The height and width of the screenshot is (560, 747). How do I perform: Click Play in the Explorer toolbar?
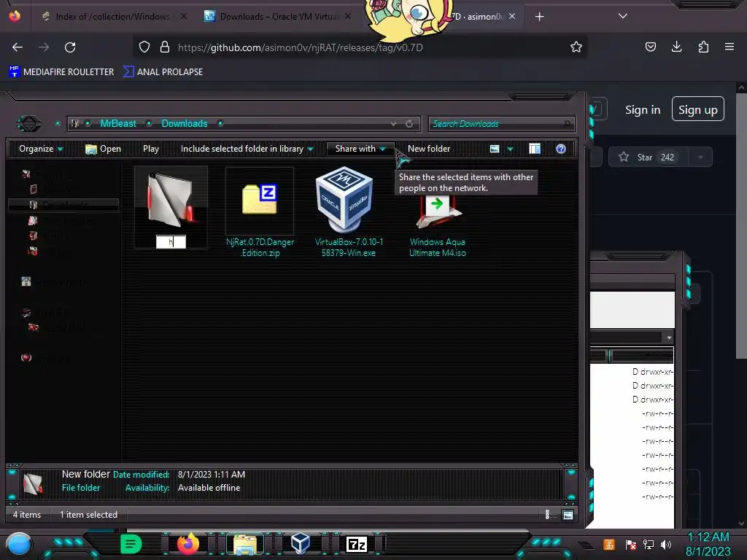pos(151,149)
